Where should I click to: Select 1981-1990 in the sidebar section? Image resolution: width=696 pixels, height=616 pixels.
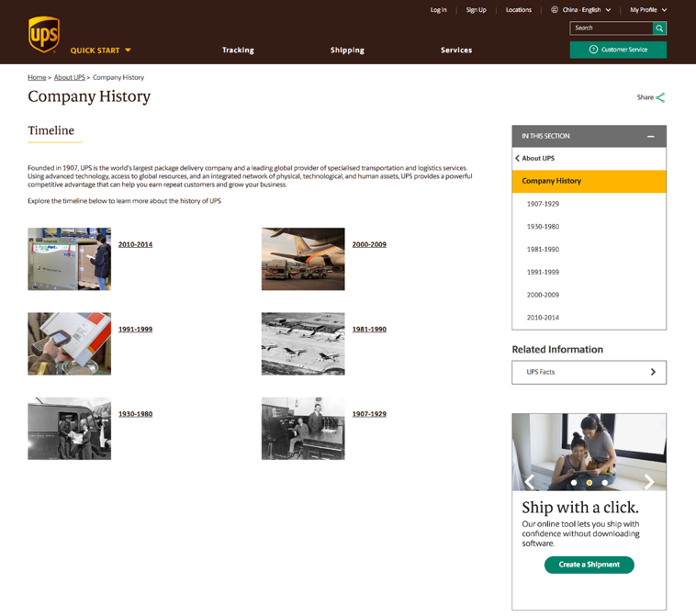tap(543, 250)
